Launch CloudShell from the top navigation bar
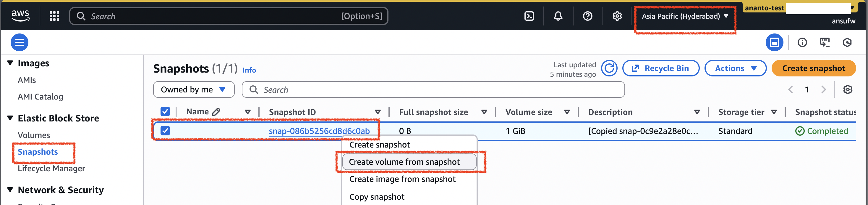 click(x=529, y=16)
